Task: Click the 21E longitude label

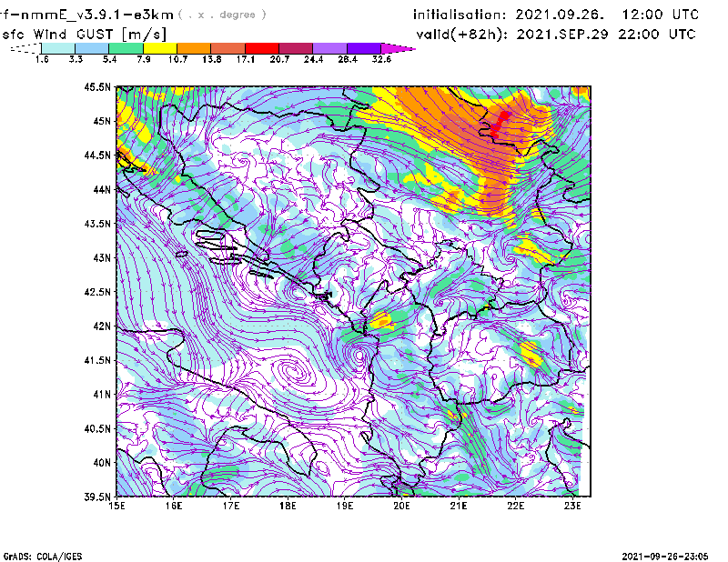Action: pos(459,506)
